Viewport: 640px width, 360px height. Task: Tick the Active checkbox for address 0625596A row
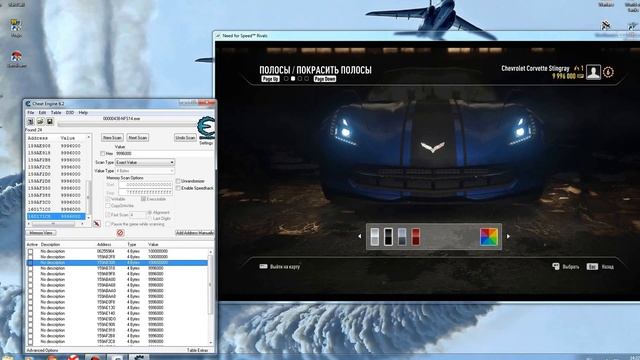(x=30, y=251)
